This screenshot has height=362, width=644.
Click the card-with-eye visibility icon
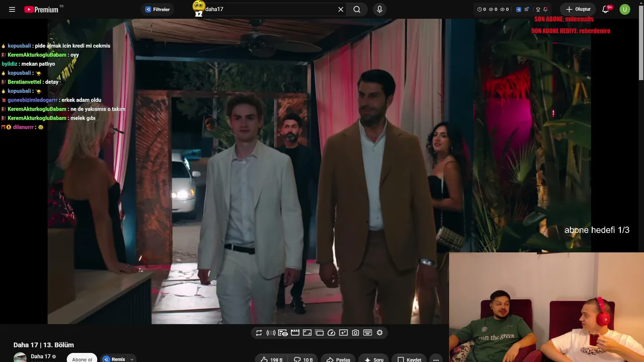tap(283, 333)
